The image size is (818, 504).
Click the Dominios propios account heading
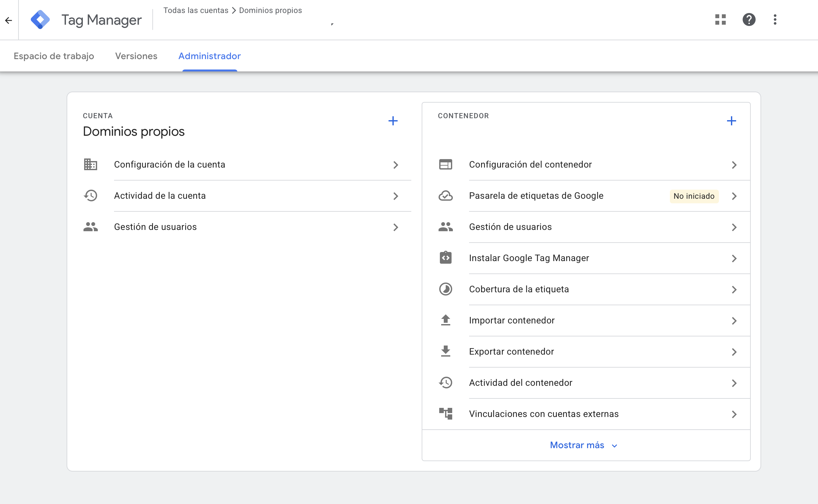tap(134, 132)
